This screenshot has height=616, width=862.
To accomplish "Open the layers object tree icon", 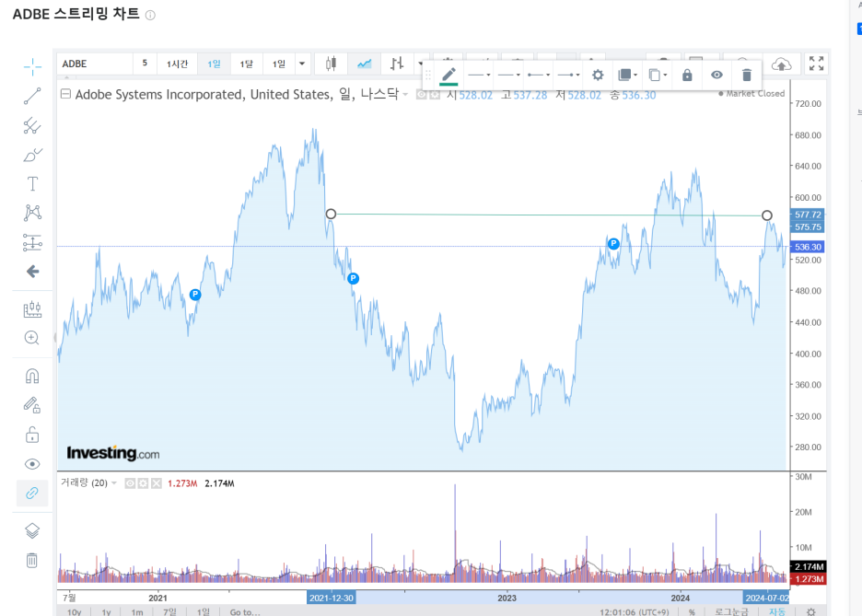I will click(32, 530).
